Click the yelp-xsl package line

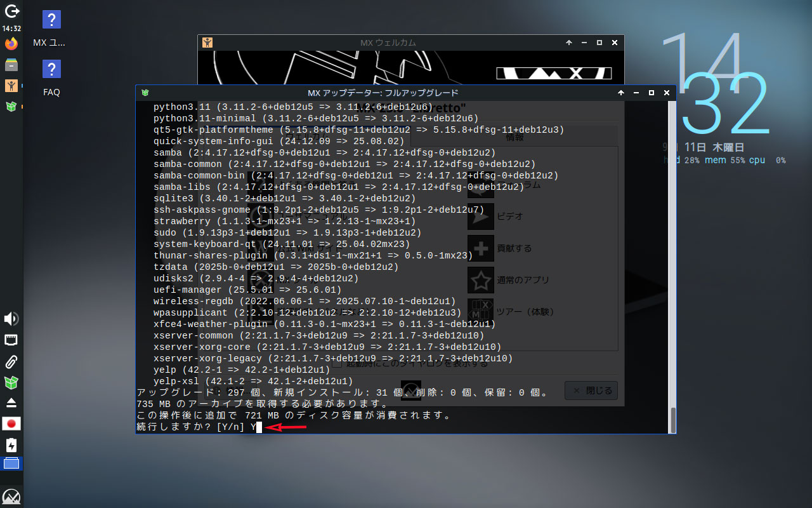click(x=253, y=381)
